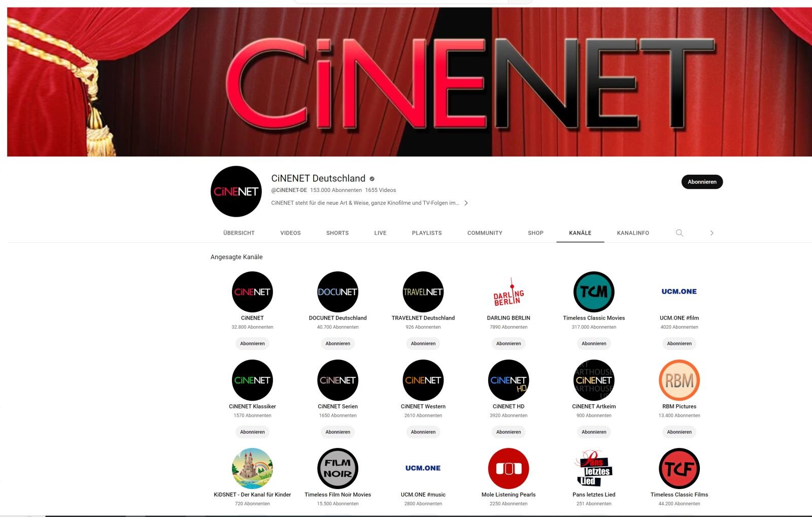Image resolution: width=812 pixels, height=517 pixels.
Task: Open the Pans letztes Lied name link
Action: coord(594,495)
